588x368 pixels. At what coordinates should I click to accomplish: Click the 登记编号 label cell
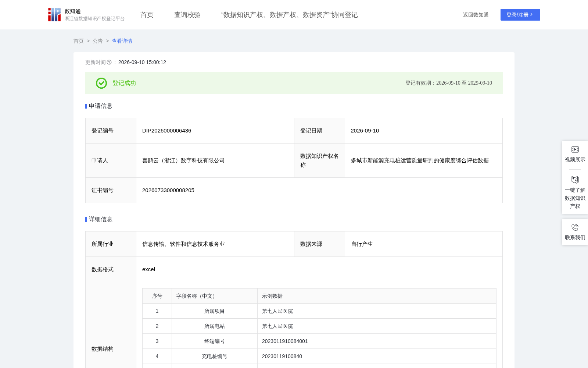pos(111,131)
